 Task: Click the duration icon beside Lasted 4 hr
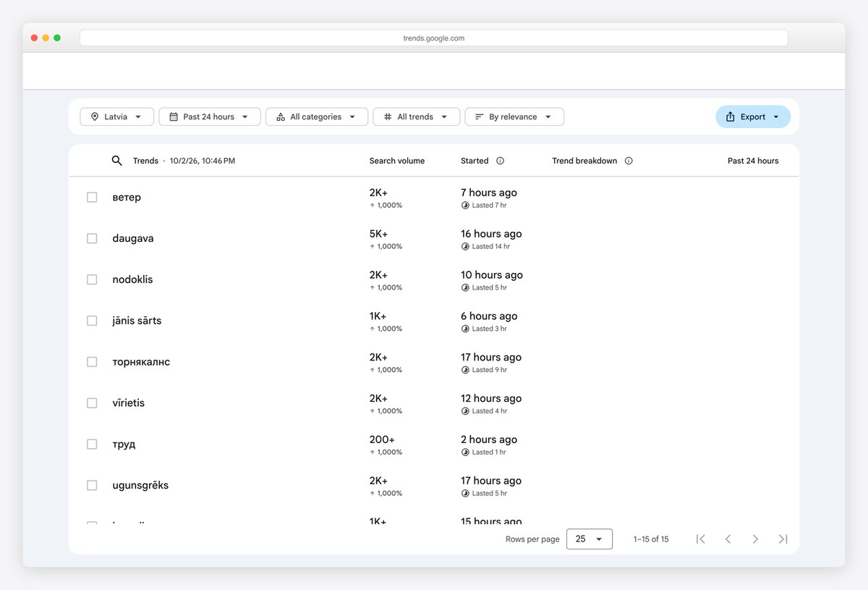465,411
